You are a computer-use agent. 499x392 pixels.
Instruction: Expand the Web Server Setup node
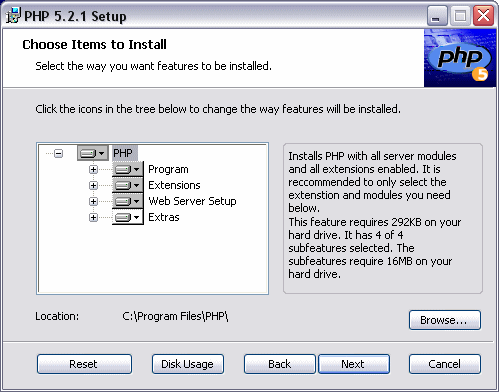pos(93,201)
